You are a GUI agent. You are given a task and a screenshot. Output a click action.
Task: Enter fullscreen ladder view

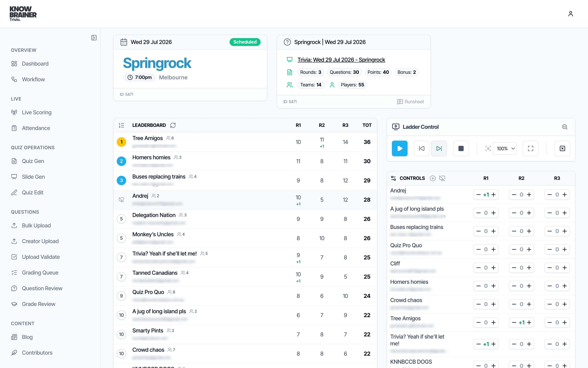[530, 148]
